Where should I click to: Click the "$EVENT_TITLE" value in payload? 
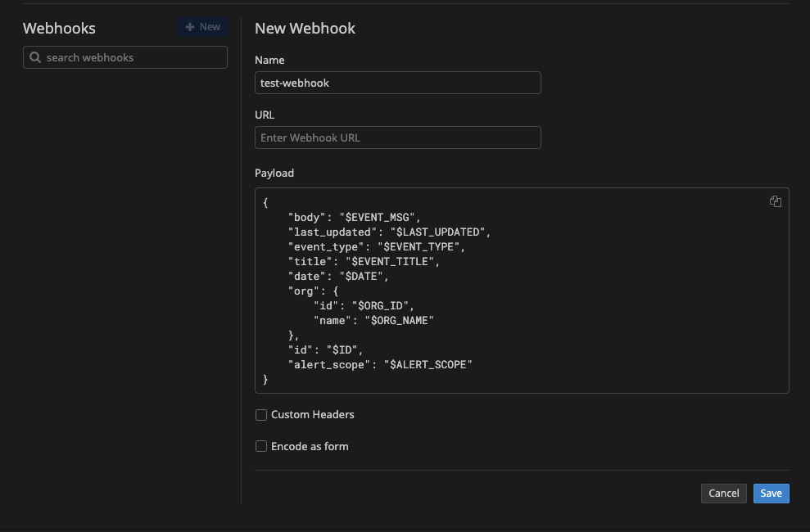click(x=390, y=262)
